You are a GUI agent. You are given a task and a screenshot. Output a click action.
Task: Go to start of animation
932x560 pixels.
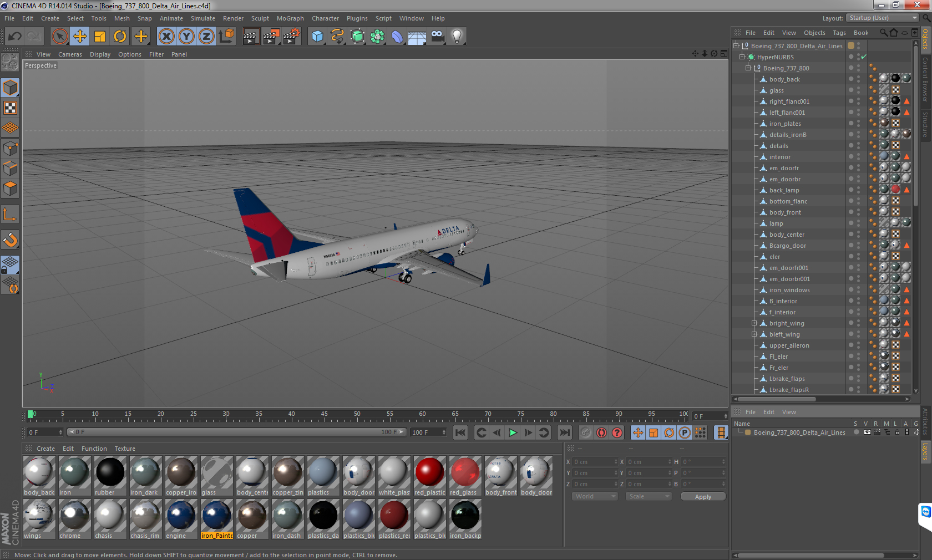click(460, 432)
